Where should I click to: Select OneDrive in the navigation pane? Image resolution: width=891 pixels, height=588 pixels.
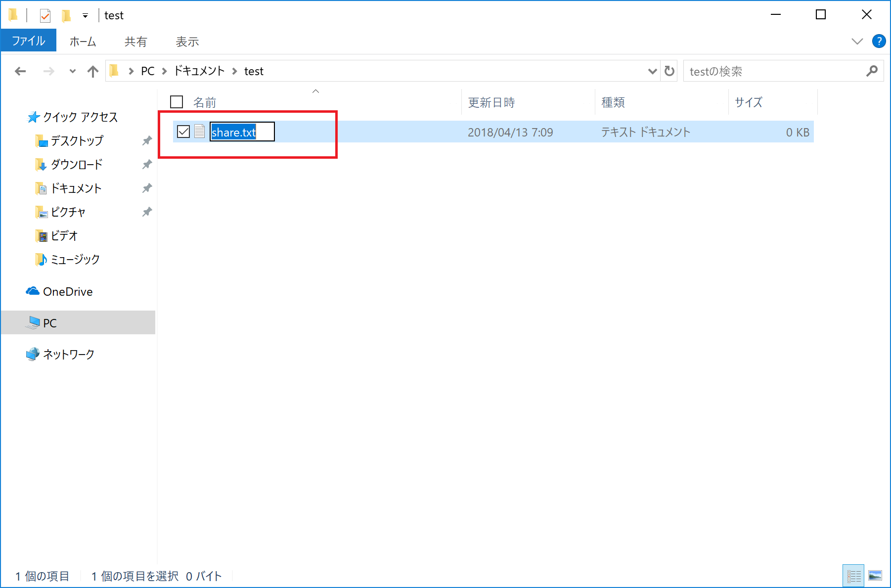coord(68,292)
